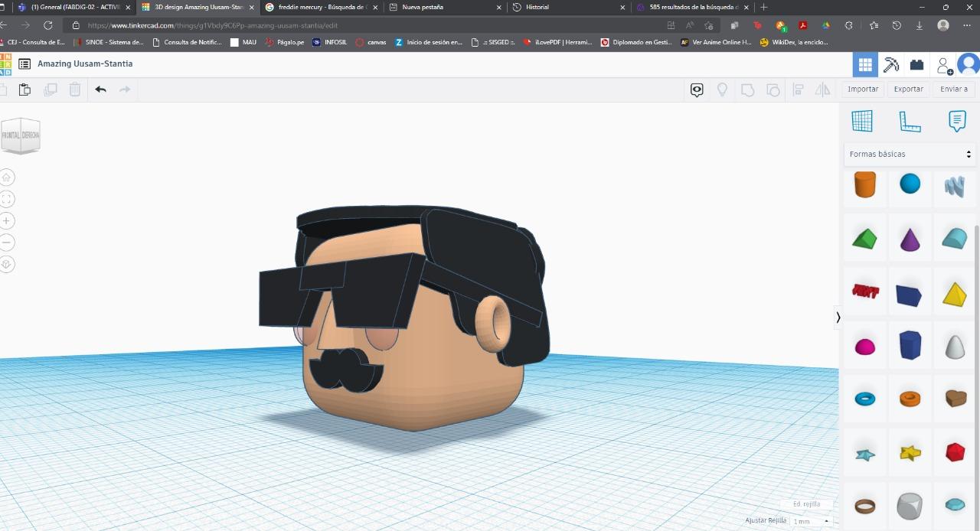
Task: Open the Ajustar Rejilla 1 mm dropdown
Action: [x=812, y=521]
